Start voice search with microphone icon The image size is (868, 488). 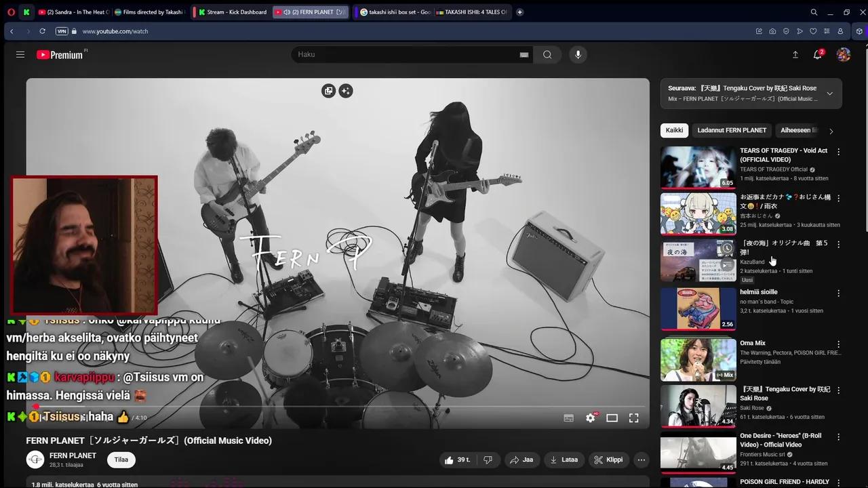tap(578, 55)
